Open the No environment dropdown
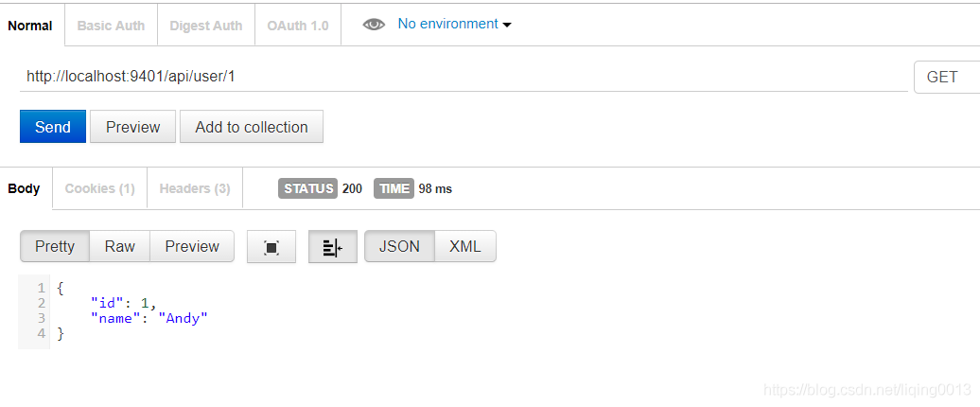The height and width of the screenshot is (407, 980). 454,24
